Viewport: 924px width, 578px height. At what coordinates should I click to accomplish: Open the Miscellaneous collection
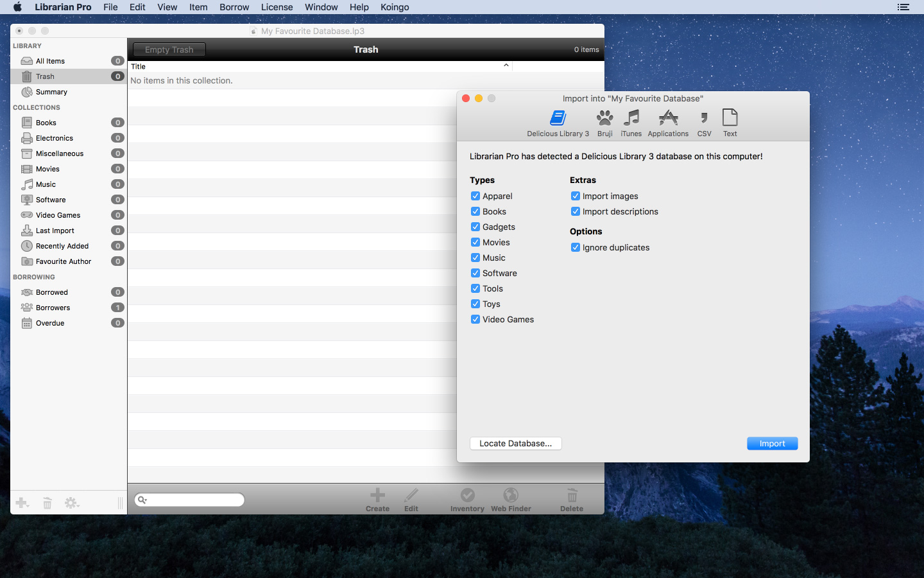pyautogui.click(x=69, y=153)
